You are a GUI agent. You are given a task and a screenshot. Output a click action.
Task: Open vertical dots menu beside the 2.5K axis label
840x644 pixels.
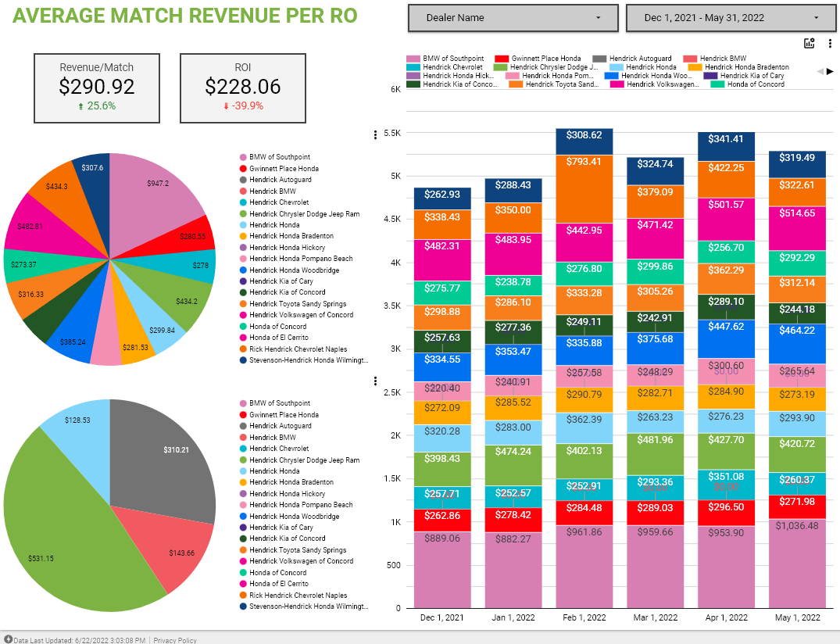pos(375,381)
